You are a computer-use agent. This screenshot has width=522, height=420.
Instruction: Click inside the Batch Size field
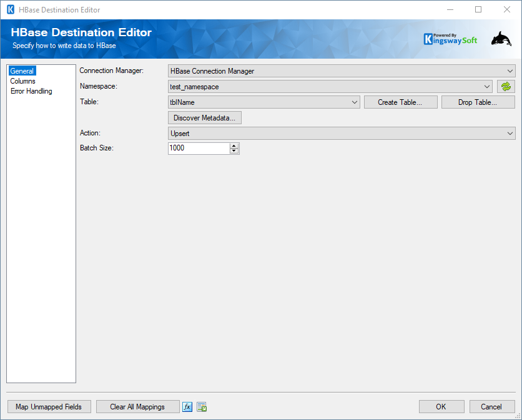point(197,148)
